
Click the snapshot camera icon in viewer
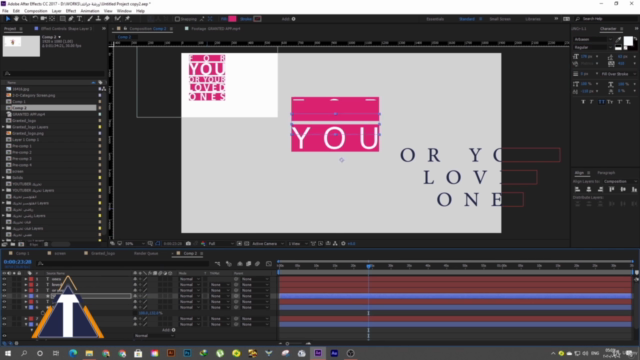[188, 244]
